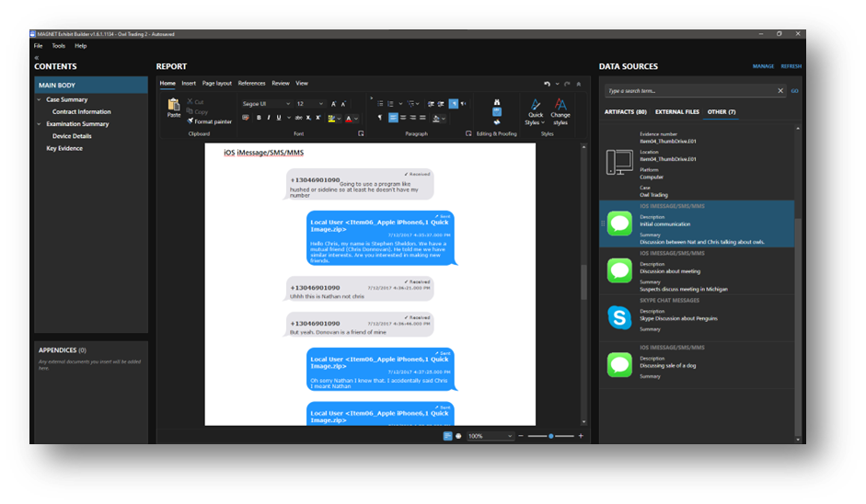Select the Format painter tool
This screenshot has height=504, width=866.
[x=209, y=121]
